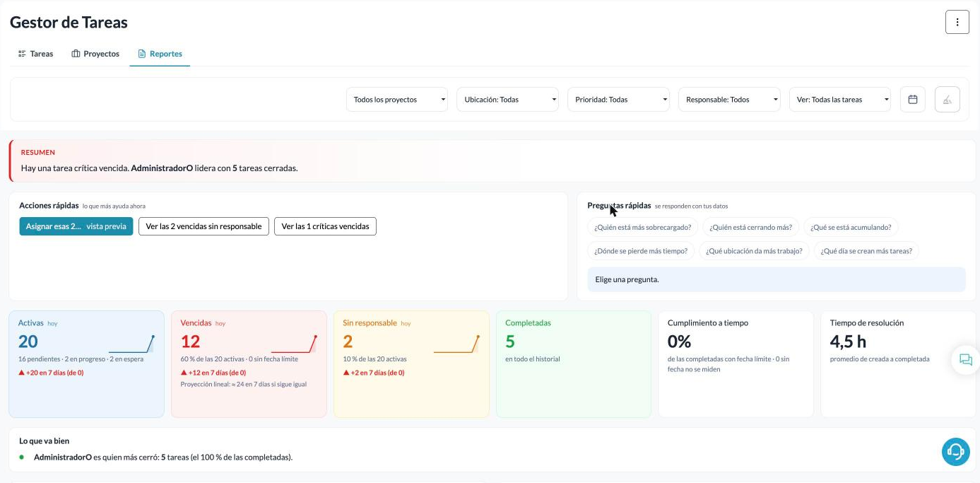
Task: Click the Asignar esas 2 vista previa button
Action: click(x=76, y=226)
